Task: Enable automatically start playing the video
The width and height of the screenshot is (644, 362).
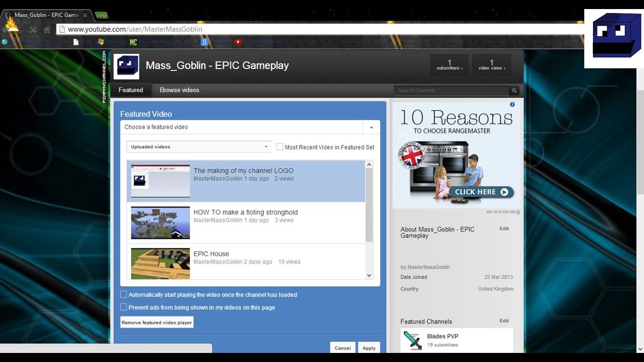Action: (x=123, y=295)
